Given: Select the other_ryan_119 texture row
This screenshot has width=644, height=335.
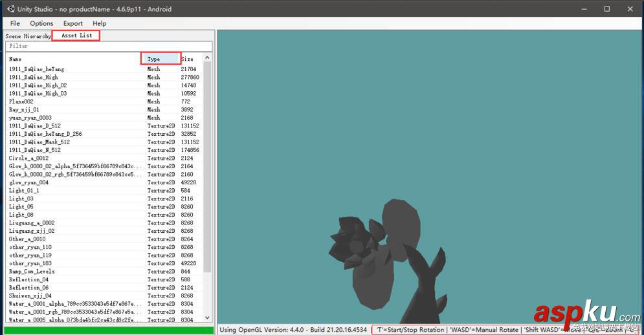Looking at the screenshot, I should (105, 255).
